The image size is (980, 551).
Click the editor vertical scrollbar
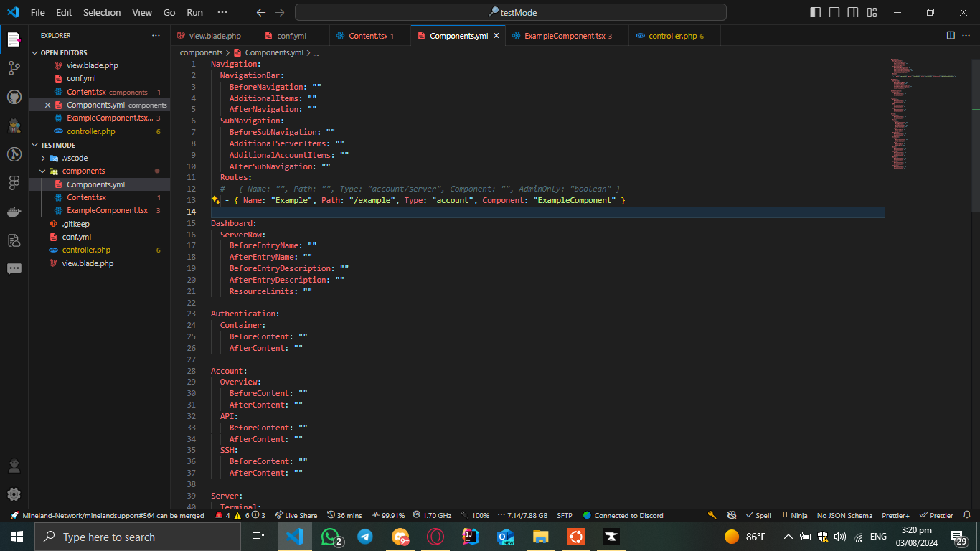pos(974,135)
